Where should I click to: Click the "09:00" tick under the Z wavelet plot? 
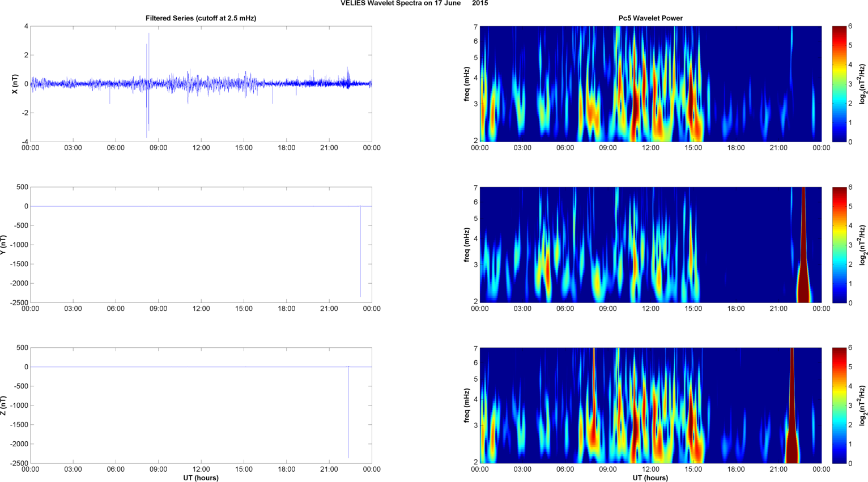point(608,470)
